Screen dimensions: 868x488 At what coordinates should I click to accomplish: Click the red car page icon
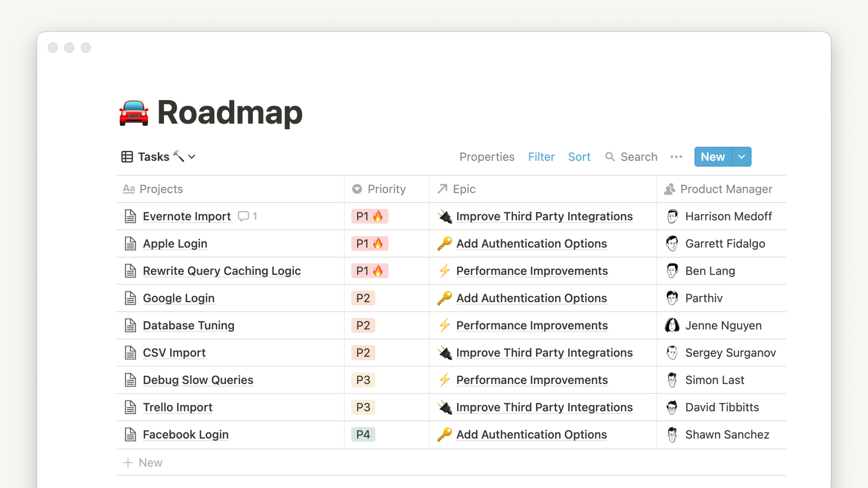[134, 113]
